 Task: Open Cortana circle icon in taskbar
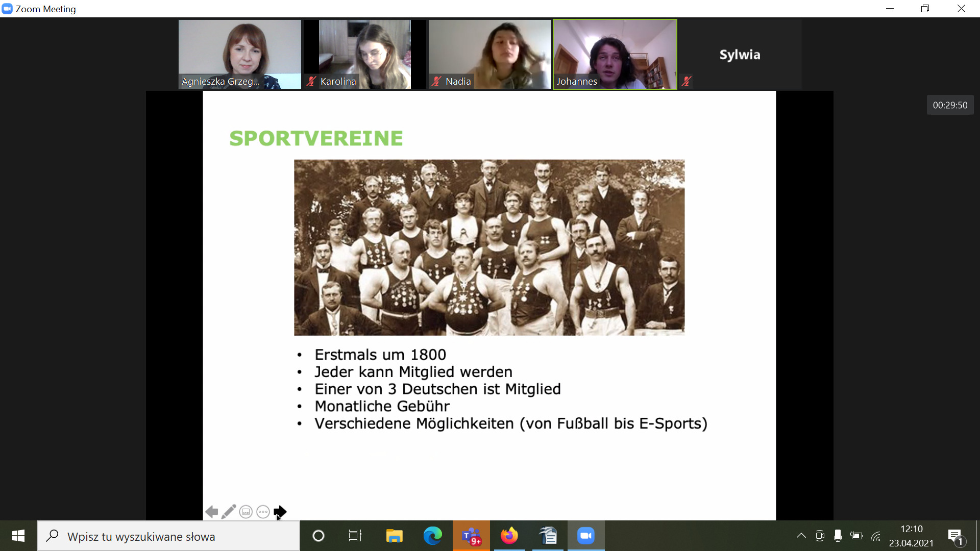(x=318, y=536)
